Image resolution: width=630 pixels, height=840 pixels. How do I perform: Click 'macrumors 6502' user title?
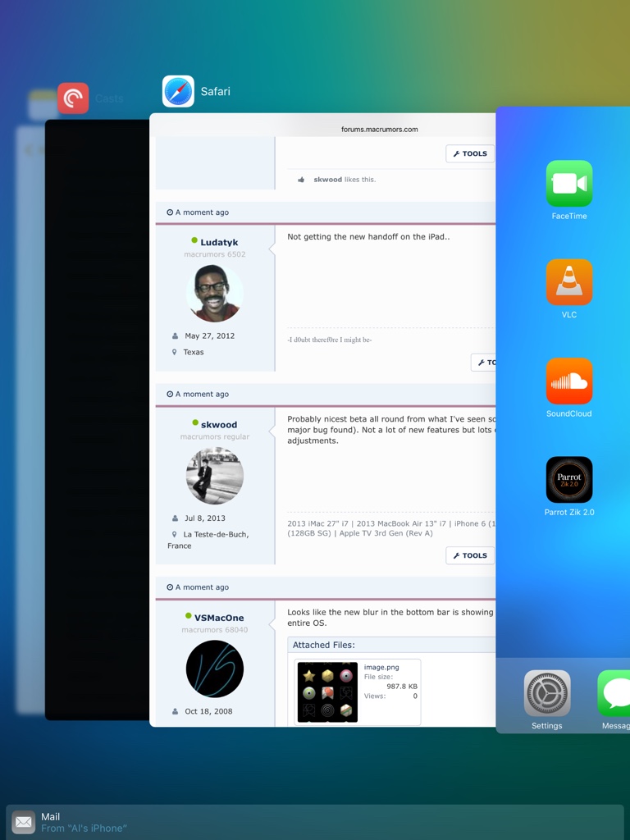pos(215,254)
